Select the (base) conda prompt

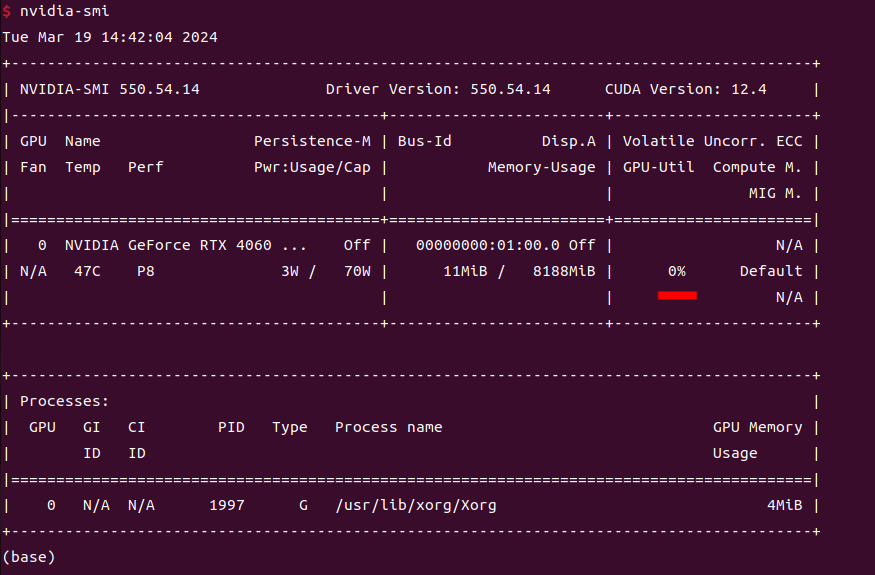[29, 557]
